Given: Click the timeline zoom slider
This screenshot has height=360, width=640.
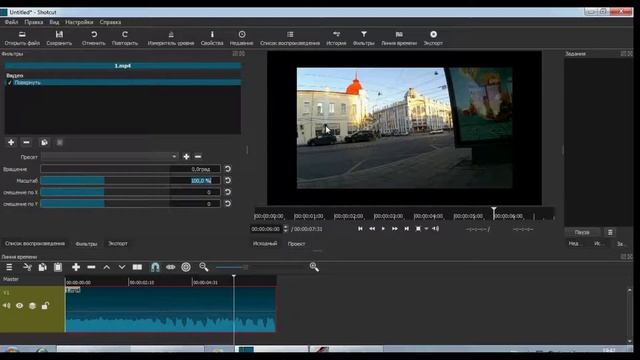Looking at the screenshot, I should tap(232, 267).
